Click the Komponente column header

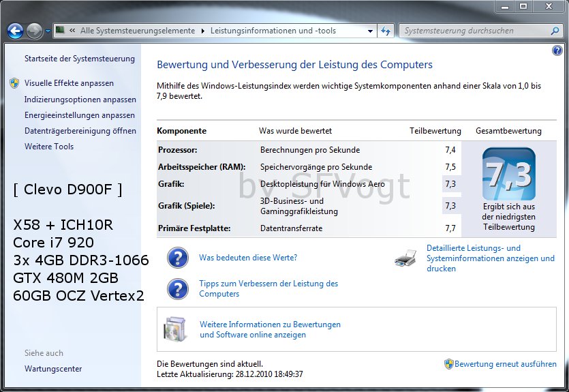click(x=181, y=131)
